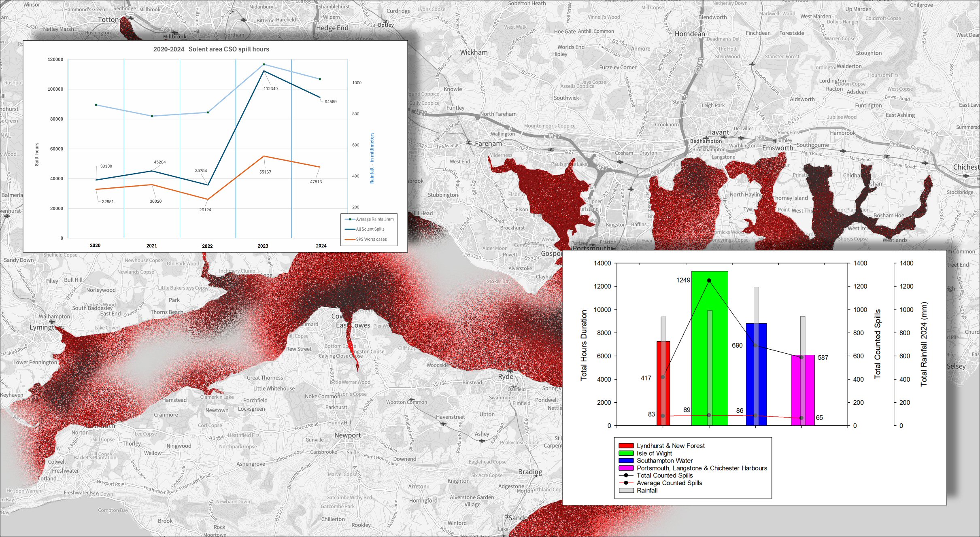Click the Total Counted Spills legend marker

point(626,475)
